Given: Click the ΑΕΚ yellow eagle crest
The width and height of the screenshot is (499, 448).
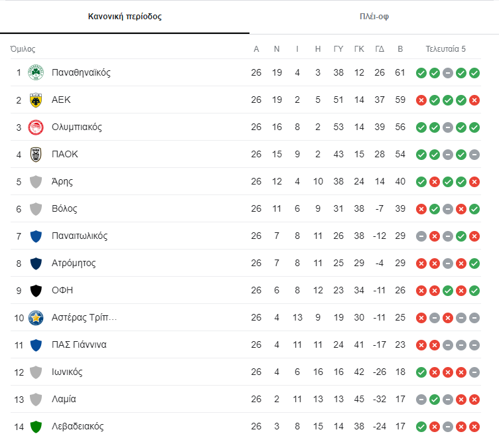Looking at the screenshot, I should click(36, 100).
